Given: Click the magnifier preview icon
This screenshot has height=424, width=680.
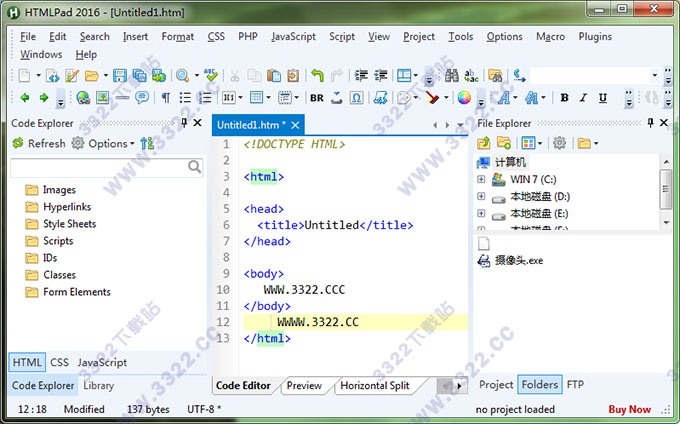Looking at the screenshot, I should 182,75.
